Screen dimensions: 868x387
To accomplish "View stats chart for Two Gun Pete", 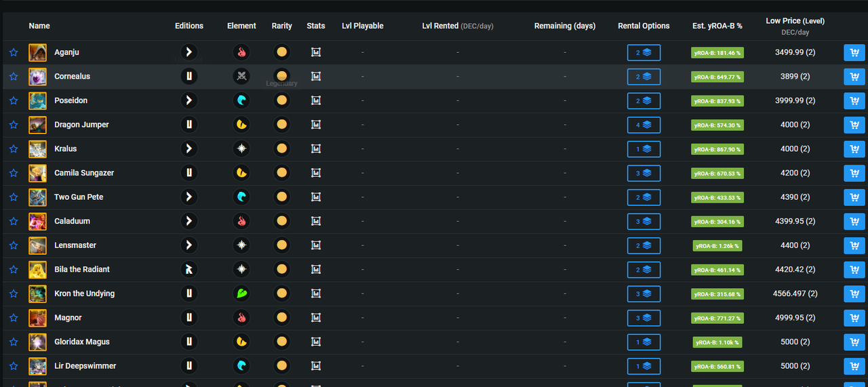I will click(316, 197).
